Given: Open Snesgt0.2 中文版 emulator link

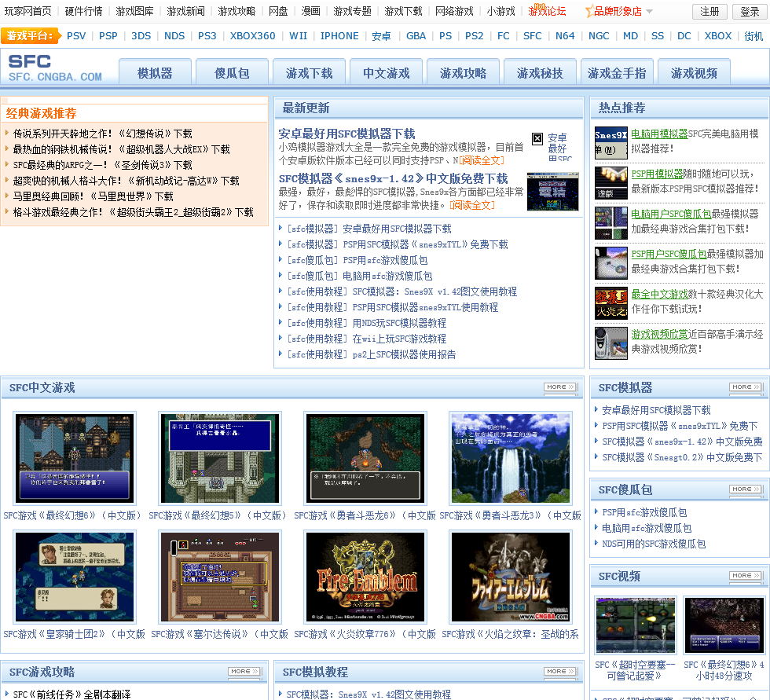Looking at the screenshot, I should point(682,457).
